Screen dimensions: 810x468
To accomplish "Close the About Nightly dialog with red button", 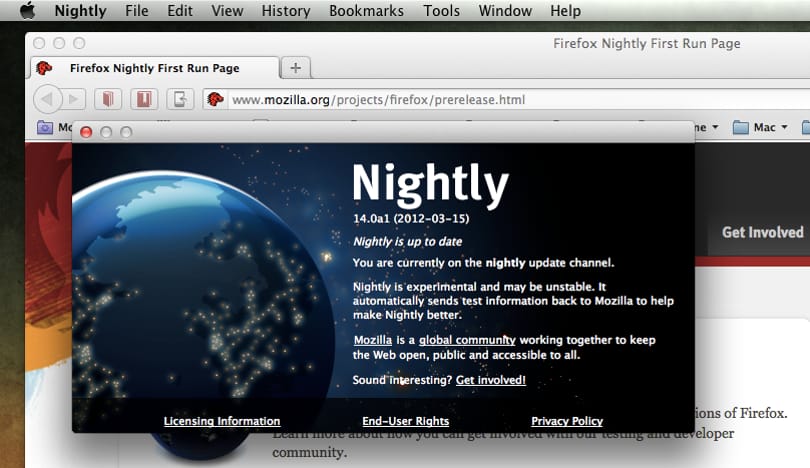I will 86,132.
